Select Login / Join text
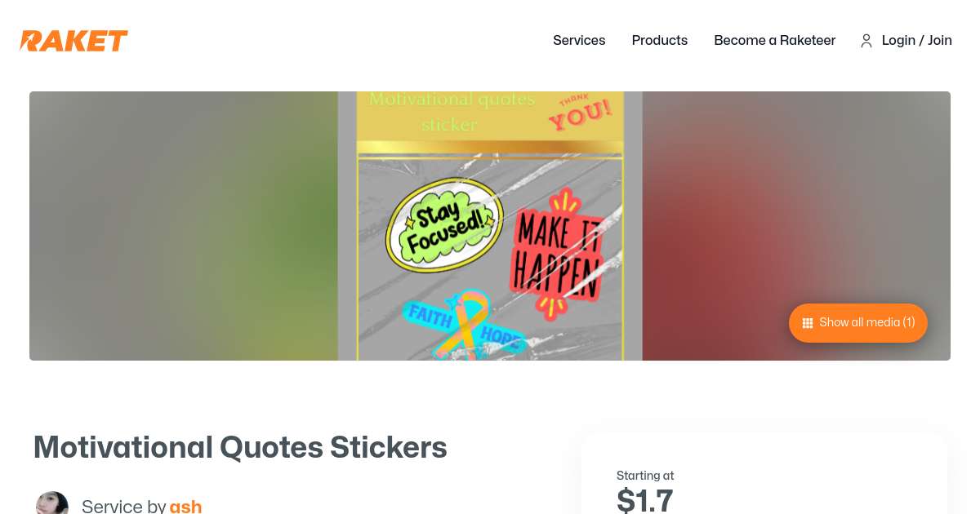Screen dimensions: 980x514 click(x=917, y=41)
